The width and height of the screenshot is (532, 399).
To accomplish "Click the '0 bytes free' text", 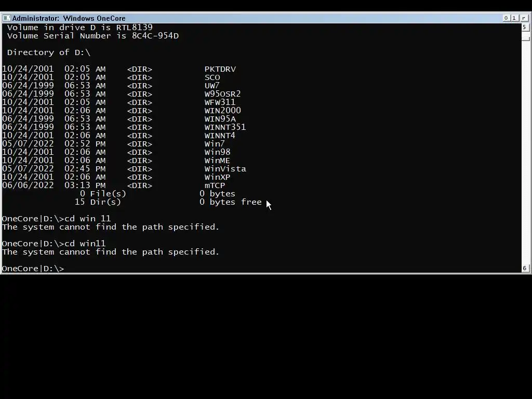I will point(231,202).
